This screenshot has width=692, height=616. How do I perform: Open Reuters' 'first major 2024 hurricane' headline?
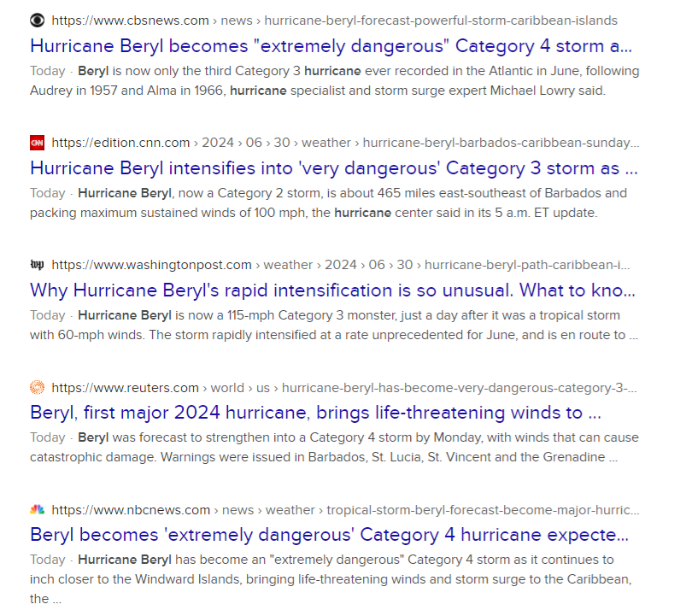[x=318, y=413]
